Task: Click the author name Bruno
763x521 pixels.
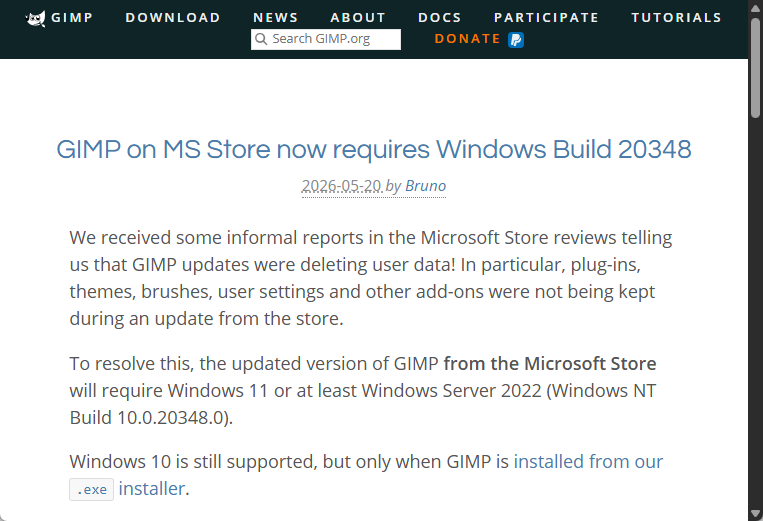Action: (x=425, y=186)
